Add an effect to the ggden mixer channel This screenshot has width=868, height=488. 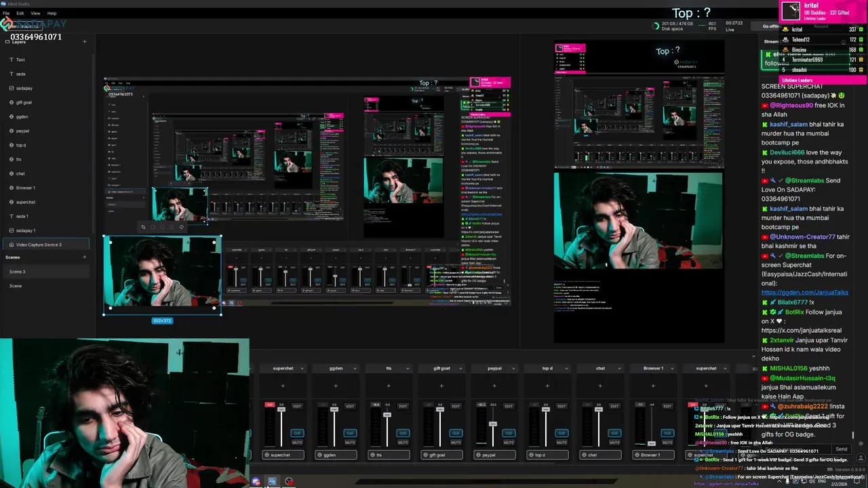click(336, 386)
